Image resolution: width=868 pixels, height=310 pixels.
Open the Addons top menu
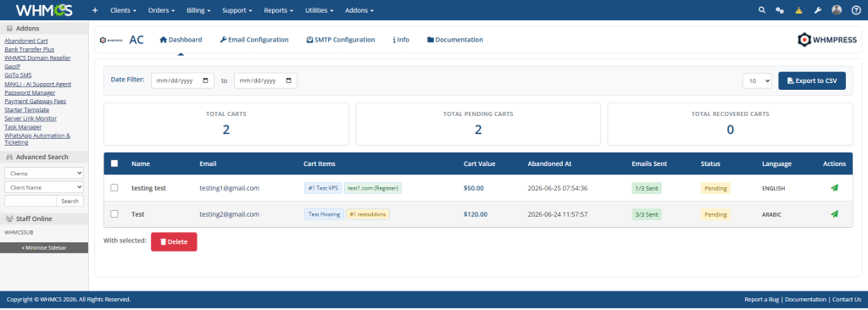(x=359, y=10)
